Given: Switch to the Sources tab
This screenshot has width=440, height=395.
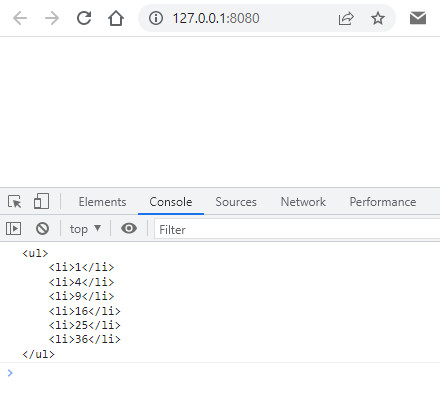Looking at the screenshot, I should coord(236,202).
